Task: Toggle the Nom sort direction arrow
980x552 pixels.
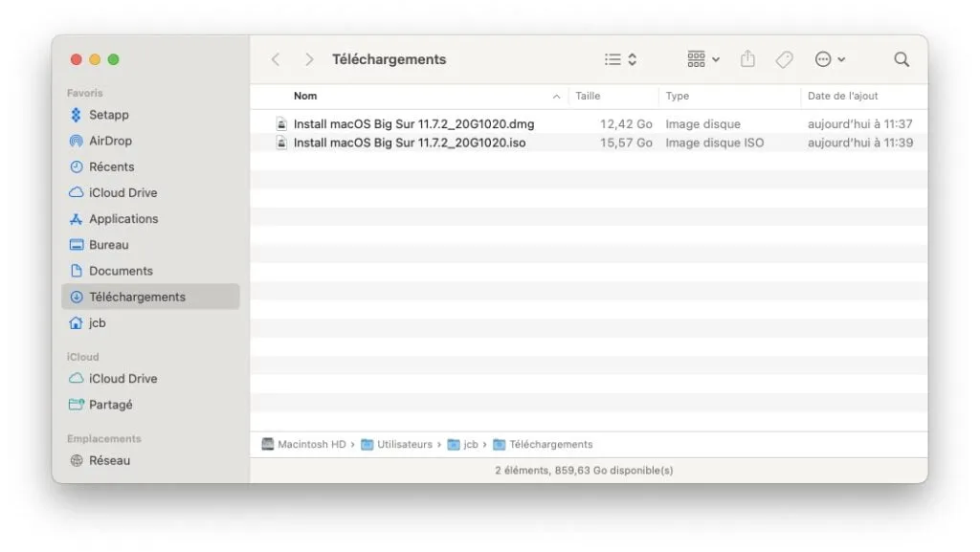Action: click(x=556, y=97)
